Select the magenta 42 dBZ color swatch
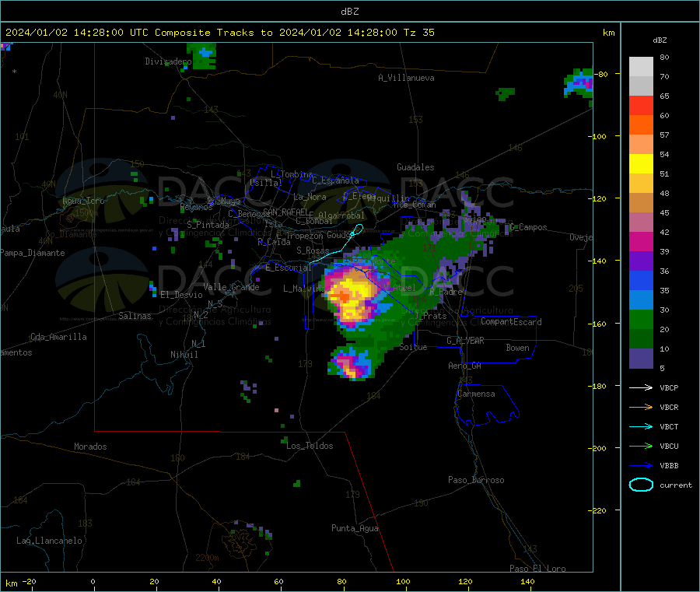This screenshot has height=592, width=700. pyautogui.click(x=641, y=241)
